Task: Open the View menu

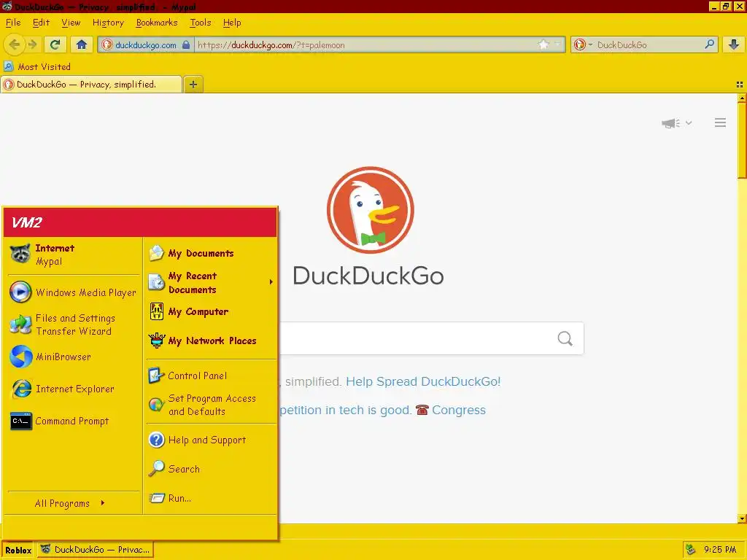Action: click(x=71, y=23)
